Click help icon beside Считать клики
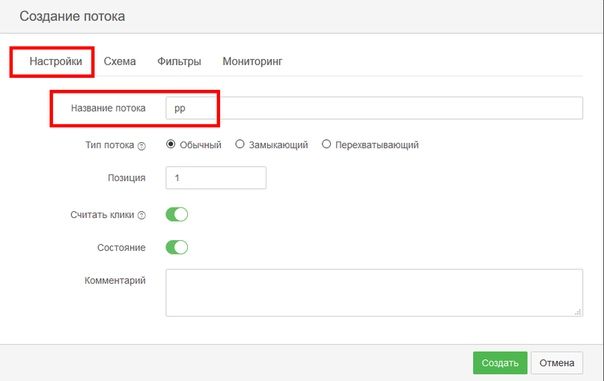604x381 pixels. click(142, 215)
